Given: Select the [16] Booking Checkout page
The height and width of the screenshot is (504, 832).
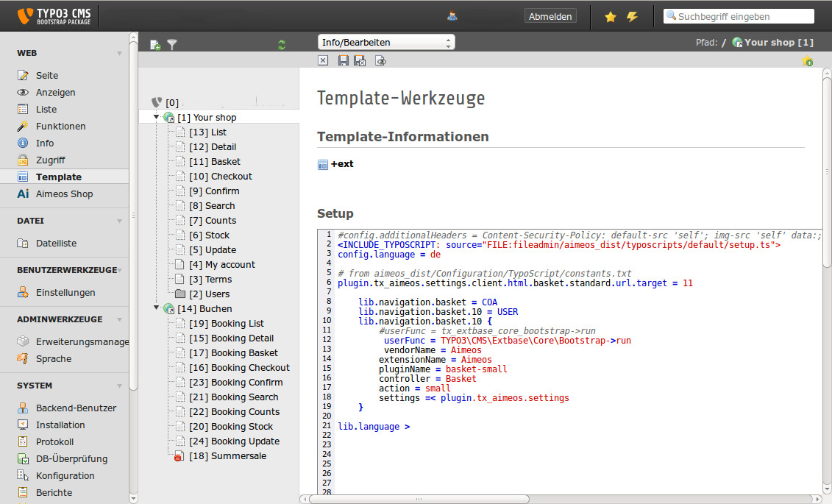Looking at the screenshot, I should coord(239,368).
